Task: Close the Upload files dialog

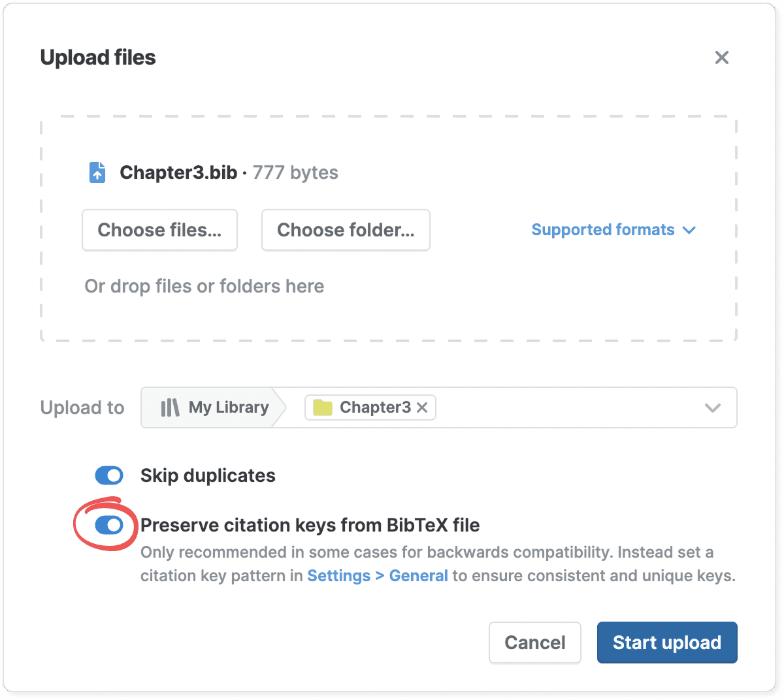Action: point(721,57)
